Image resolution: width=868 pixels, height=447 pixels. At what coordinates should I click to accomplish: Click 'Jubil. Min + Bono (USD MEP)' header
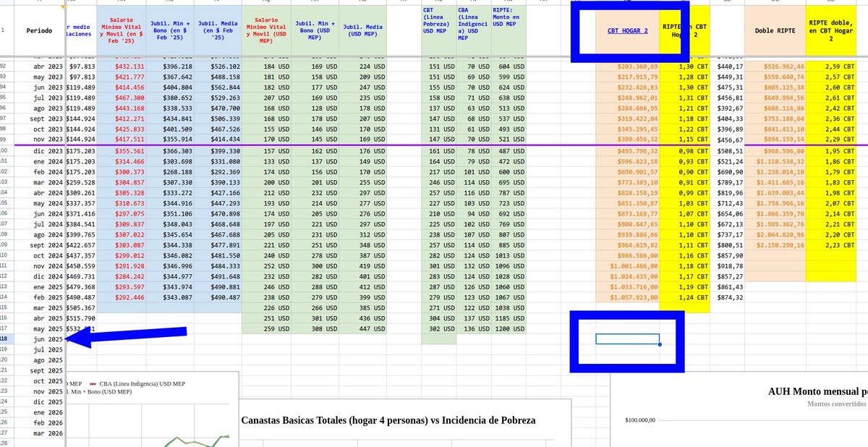coord(315,31)
